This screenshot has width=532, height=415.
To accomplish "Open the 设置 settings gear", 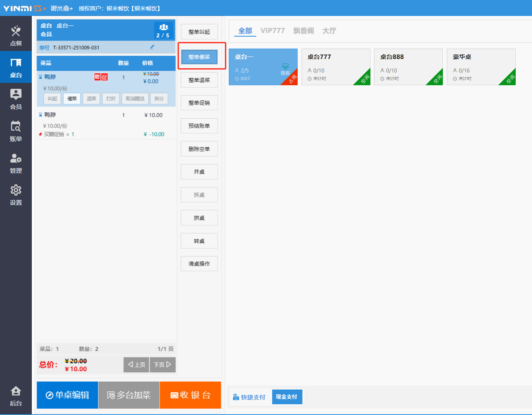I will coord(16,194).
